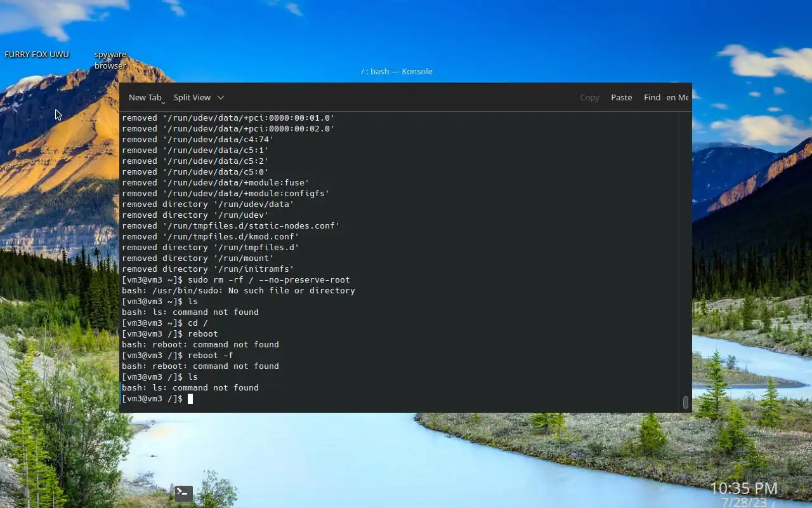Click the '[vm3@vm3 /]$ reboot -f' line
Image resolution: width=812 pixels, height=508 pixels.
(x=178, y=355)
